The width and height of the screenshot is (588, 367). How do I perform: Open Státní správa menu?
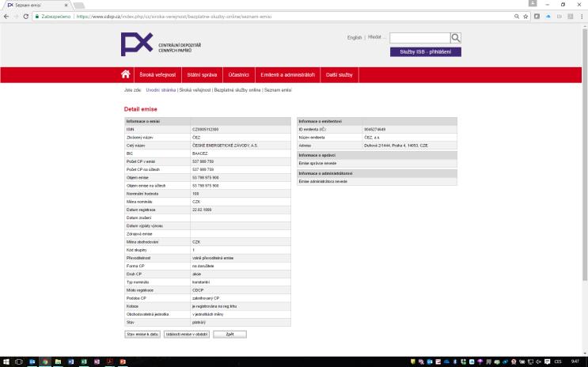click(202, 74)
